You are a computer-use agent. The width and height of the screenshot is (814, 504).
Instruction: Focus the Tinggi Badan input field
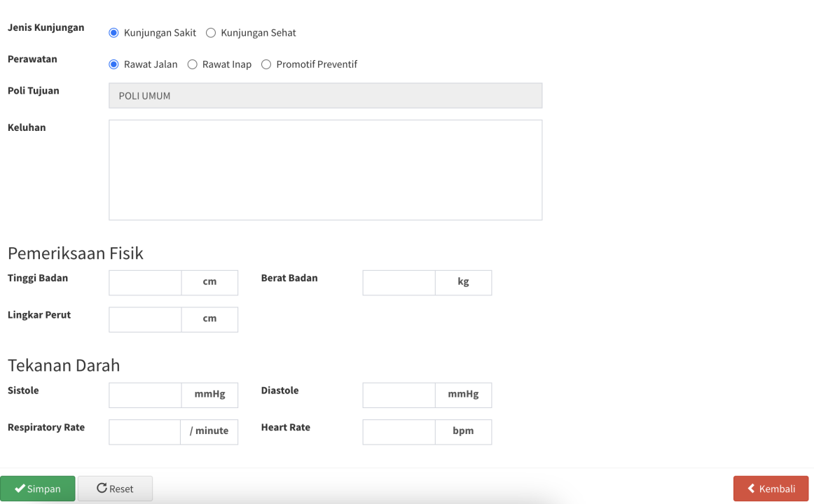tap(145, 283)
